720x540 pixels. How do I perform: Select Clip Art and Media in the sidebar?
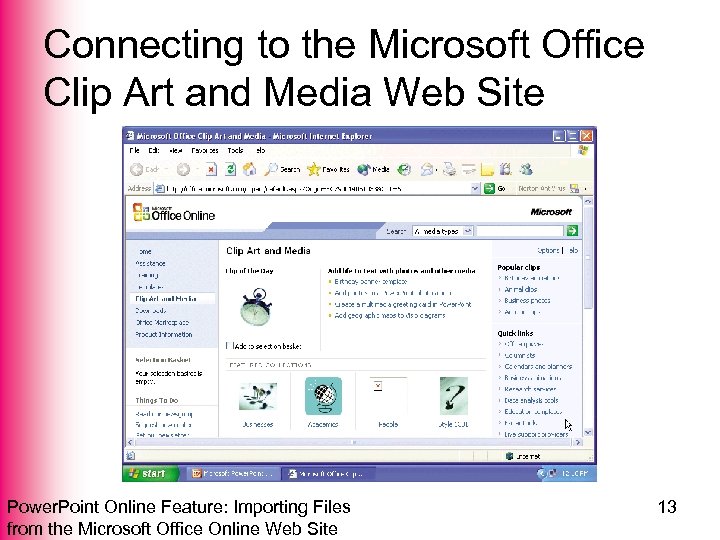[x=166, y=298]
